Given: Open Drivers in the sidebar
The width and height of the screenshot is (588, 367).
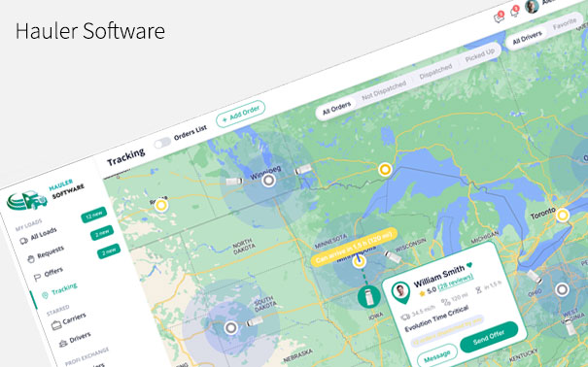Looking at the screenshot, I should (x=80, y=338).
